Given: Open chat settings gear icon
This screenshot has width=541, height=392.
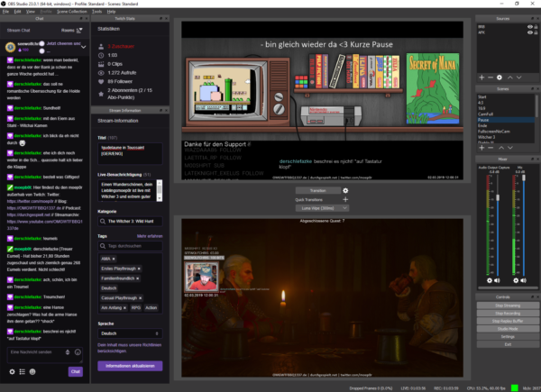Looking at the screenshot, I should click(11, 370).
